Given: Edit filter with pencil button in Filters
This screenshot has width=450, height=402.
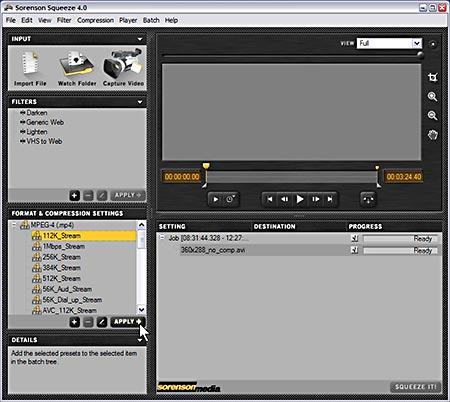Looking at the screenshot, I should point(102,195).
